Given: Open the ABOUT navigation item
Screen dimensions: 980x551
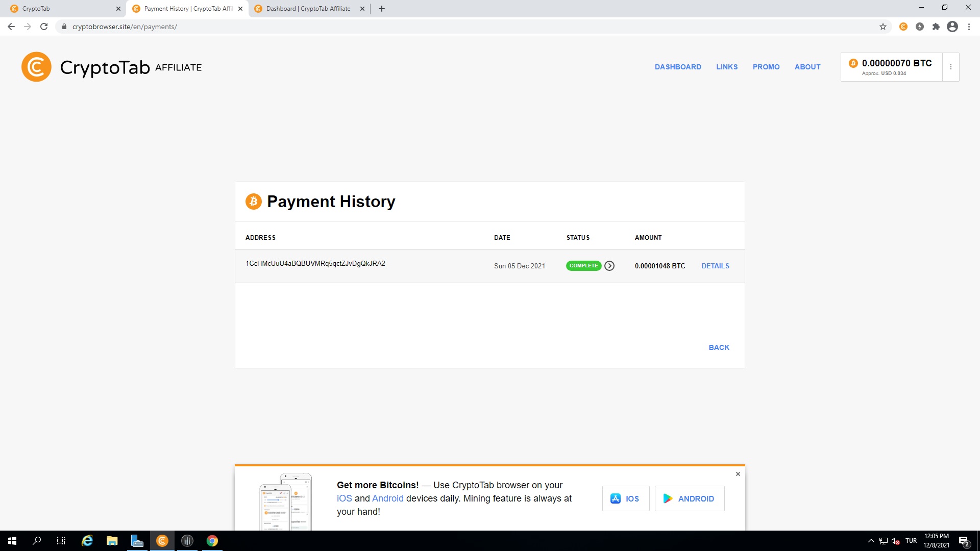Looking at the screenshot, I should [x=807, y=67].
